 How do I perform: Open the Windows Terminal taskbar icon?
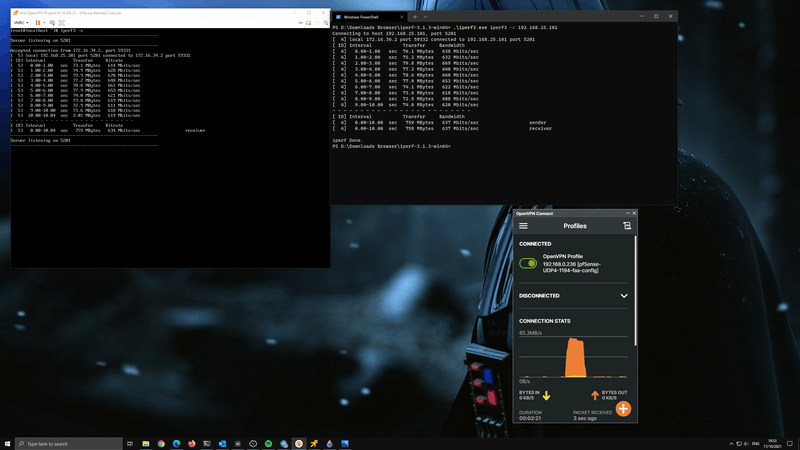click(x=207, y=443)
